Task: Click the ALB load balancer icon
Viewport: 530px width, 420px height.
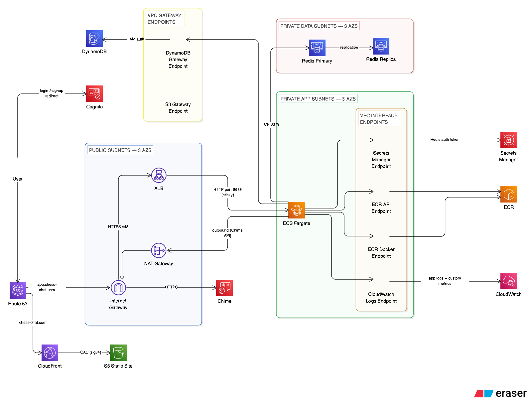Action: pyautogui.click(x=159, y=175)
